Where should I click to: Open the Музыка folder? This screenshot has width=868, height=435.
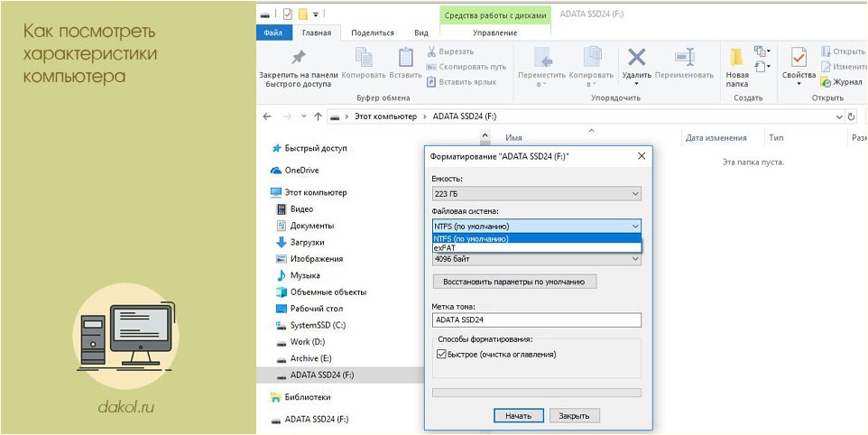pos(306,275)
